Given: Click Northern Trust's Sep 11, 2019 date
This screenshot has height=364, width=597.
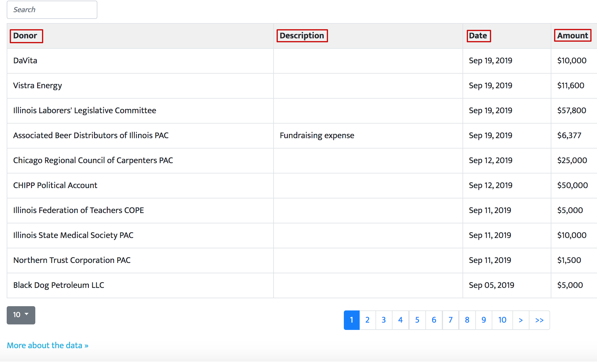Looking at the screenshot, I should [x=507, y=261].
